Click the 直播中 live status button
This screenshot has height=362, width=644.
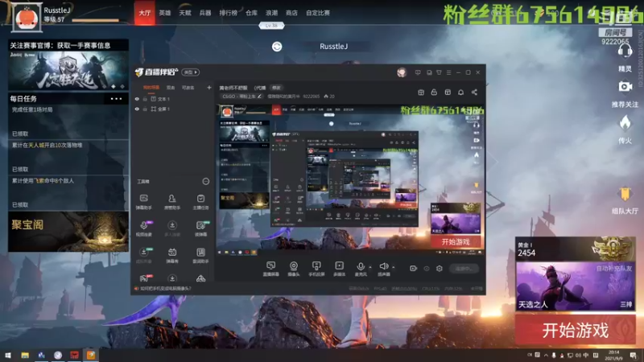(464, 269)
